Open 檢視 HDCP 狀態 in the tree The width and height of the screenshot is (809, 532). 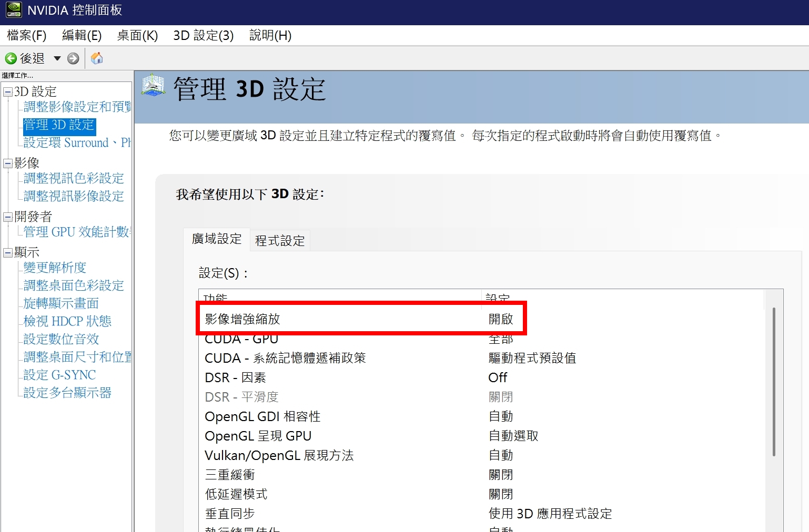click(67, 321)
